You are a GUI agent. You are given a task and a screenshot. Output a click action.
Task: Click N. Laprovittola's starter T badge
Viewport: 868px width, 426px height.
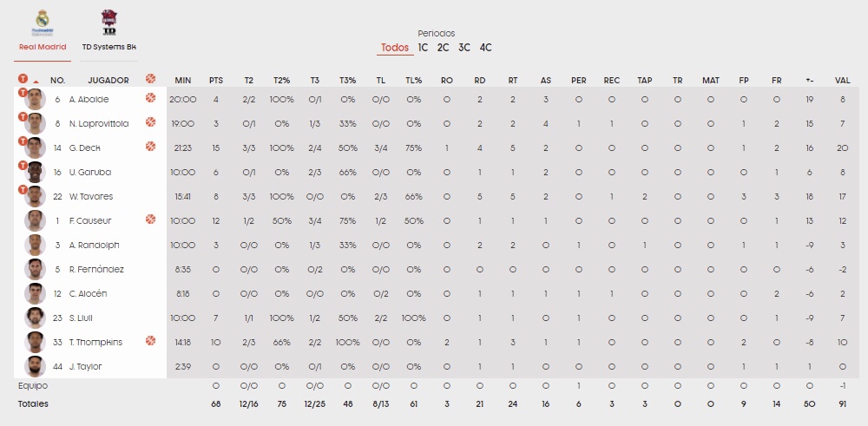coord(23,117)
